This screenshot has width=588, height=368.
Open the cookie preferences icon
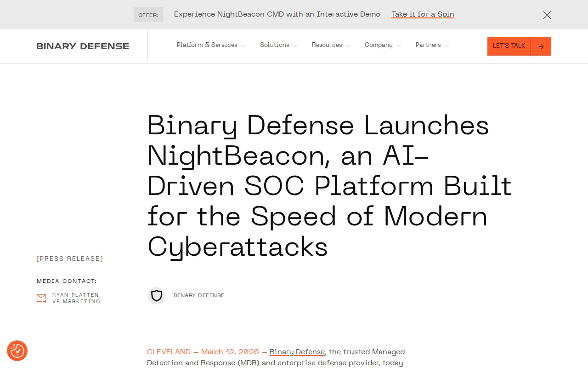pos(17,351)
